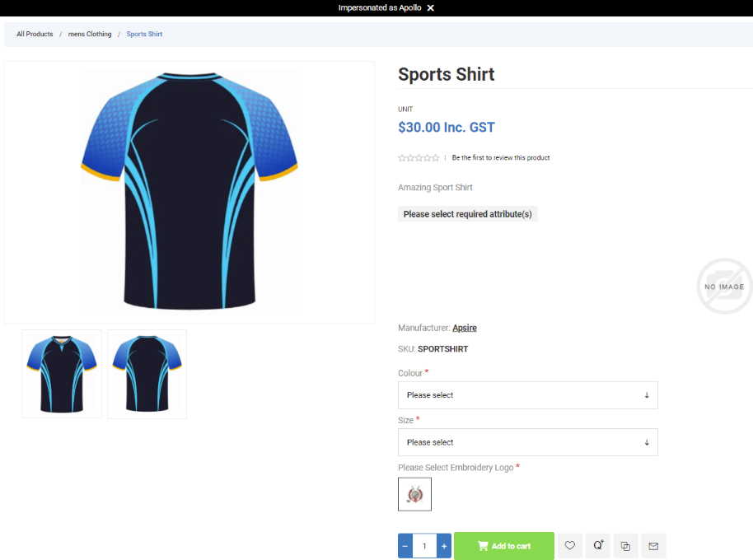Screen dimensions: 753x560
Task: Open the mens Clothing breadcrumb
Action: 89,34
